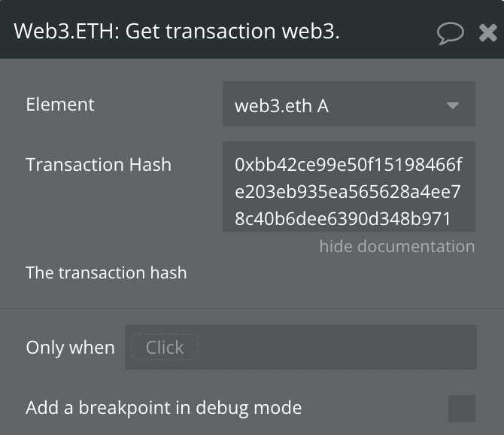The height and width of the screenshot is (435, 504).
Task: Click the Only when label
Action: tap(70, 348)
